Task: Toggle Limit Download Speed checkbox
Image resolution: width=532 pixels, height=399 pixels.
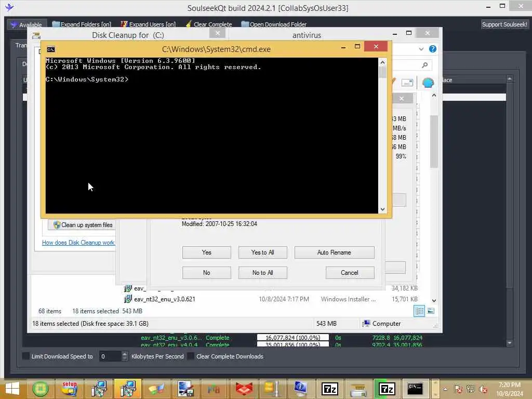Action: [26, 356]
